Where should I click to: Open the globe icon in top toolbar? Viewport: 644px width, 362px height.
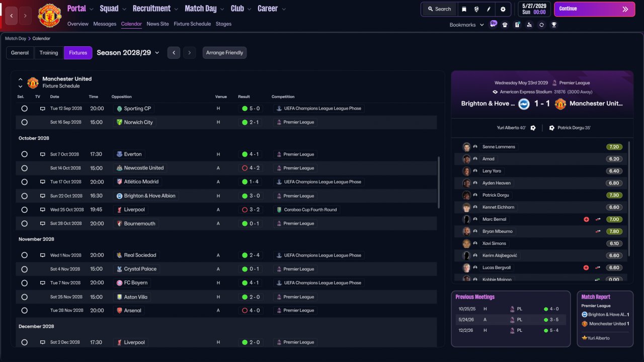pos(476,9)
